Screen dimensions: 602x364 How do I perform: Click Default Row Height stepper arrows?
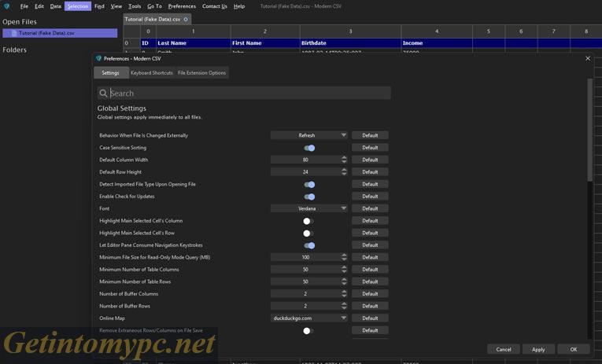click(344, 172)
